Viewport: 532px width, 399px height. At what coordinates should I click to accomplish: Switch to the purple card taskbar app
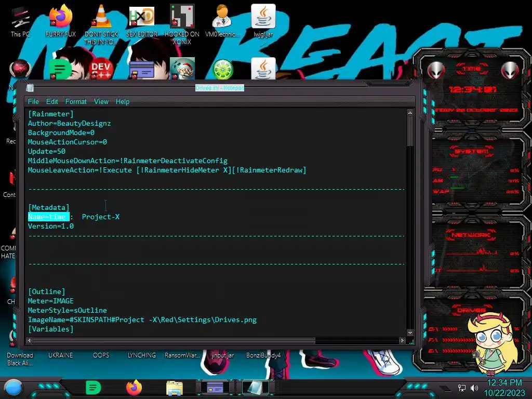(215, 388)
